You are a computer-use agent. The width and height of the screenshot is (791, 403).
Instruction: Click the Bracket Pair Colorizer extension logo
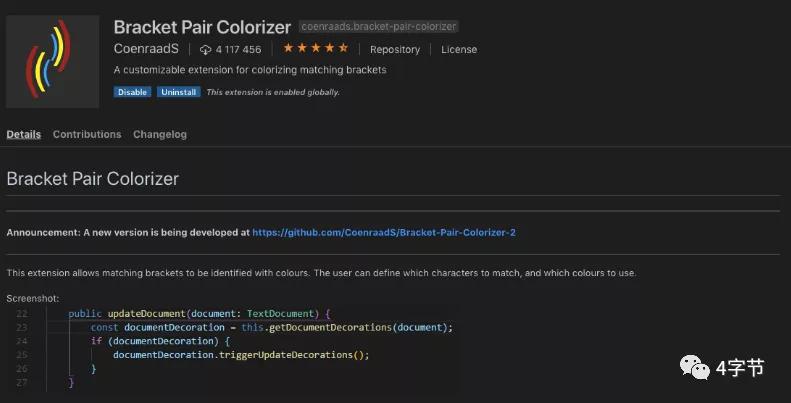coord(52,61)
